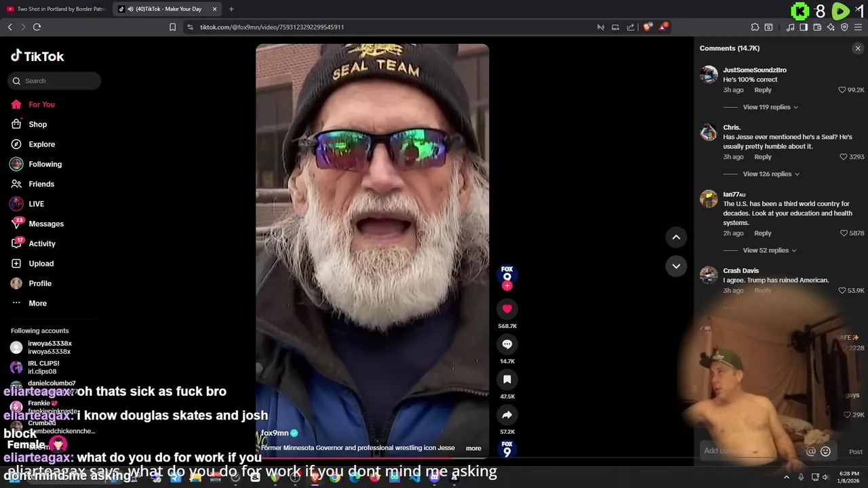Screen dimensions: 868x488
Task: Open Crash Davis username link
Action: pos(741,270)
